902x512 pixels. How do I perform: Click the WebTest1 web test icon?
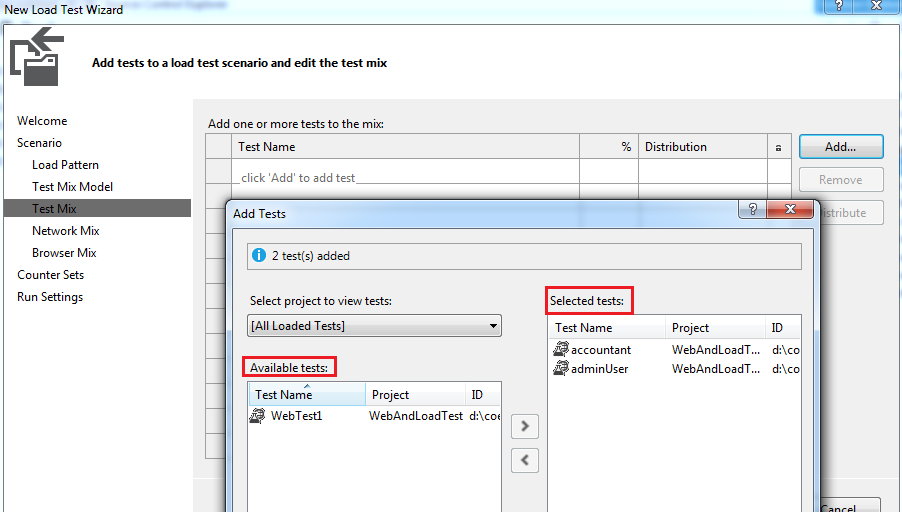pyautogui.click(x=257, y=415)
